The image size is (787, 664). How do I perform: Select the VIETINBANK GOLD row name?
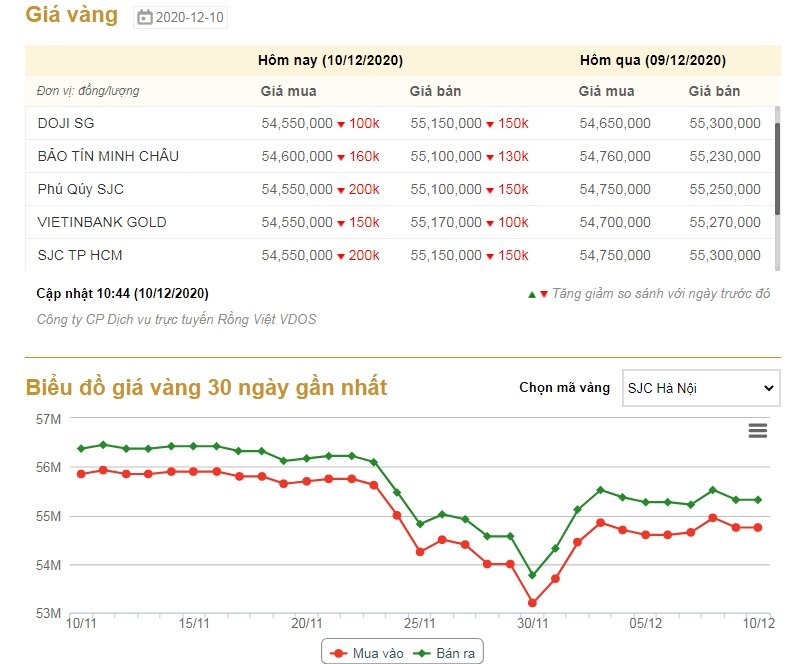click(102, 222)
